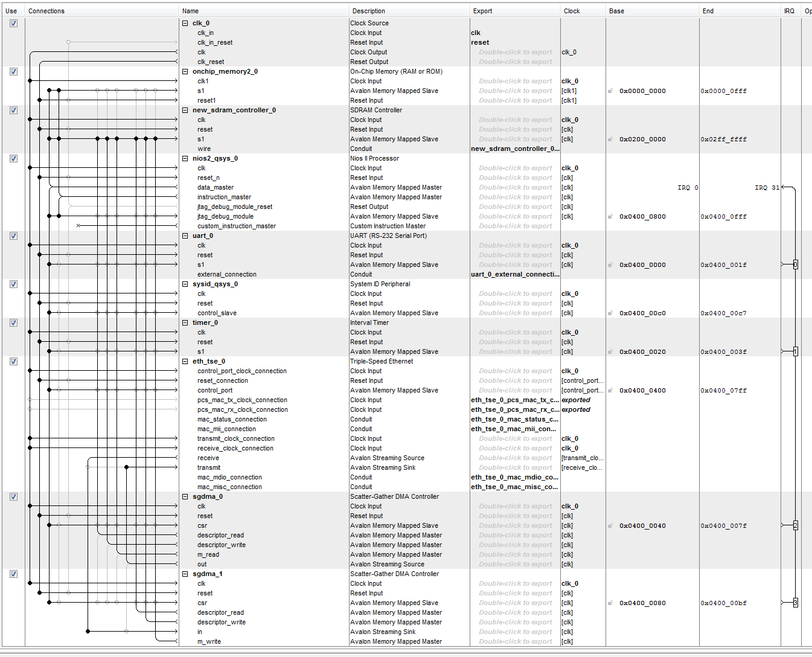Toggle Use checkbox for timer_0

(13, 322)
